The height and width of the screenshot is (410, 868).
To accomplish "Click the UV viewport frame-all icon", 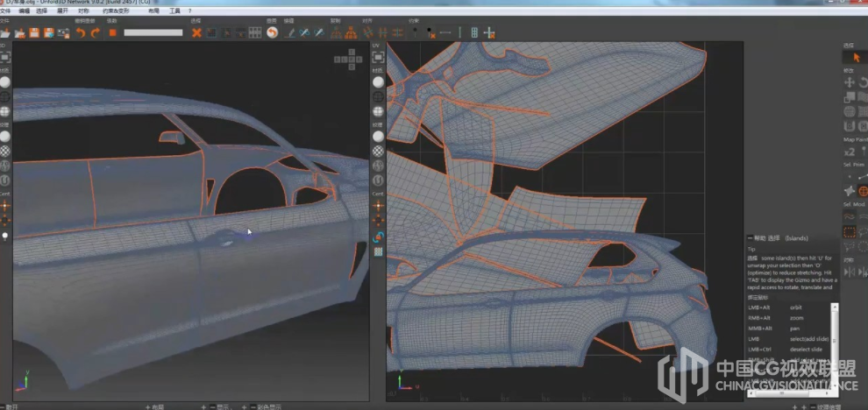I will (x=378, y=57).
